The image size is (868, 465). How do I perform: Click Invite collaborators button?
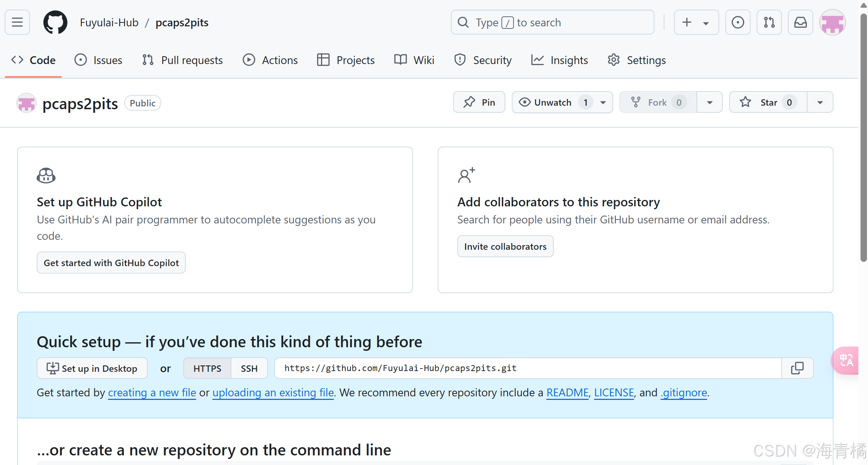click(505, 246)
